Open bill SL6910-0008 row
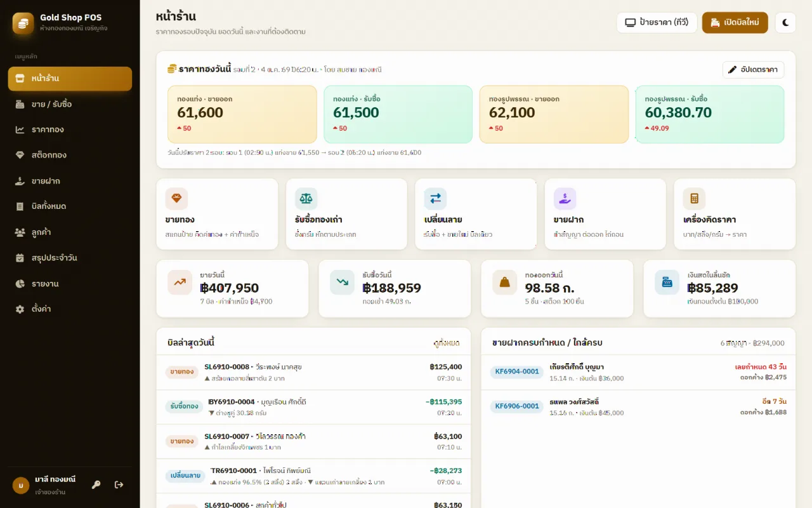The height and width of the screenshot is (508, 812). pyautogui.click(x=313, y=373)
